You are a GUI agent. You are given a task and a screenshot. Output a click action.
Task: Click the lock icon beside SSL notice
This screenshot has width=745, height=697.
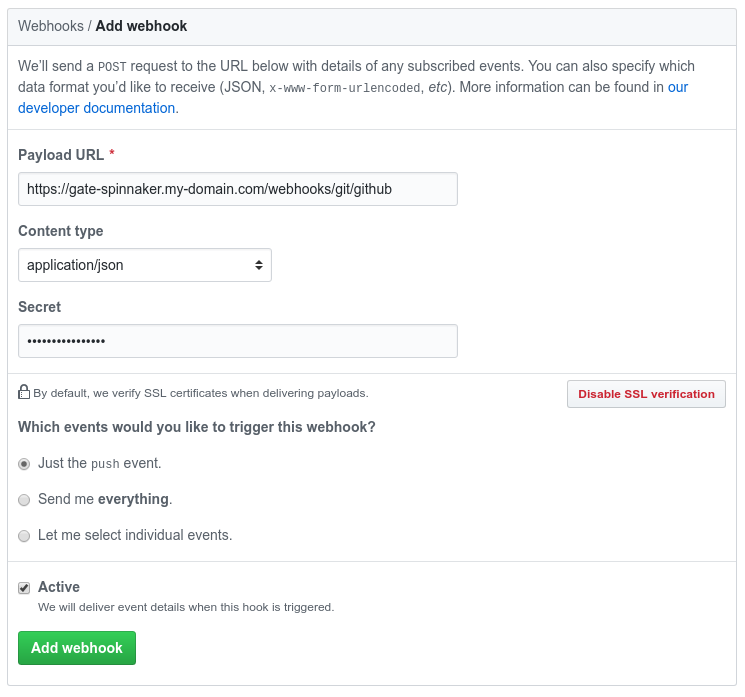click(x=24, y=392)
